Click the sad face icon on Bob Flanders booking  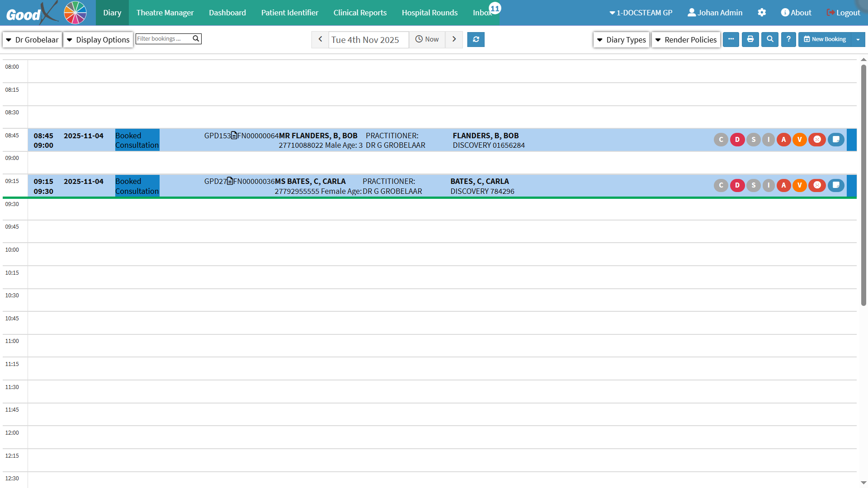point(817,140)
